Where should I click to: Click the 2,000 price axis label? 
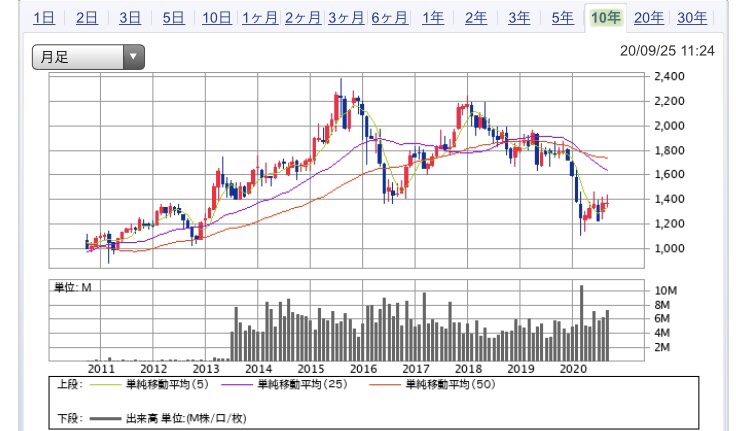669,126
